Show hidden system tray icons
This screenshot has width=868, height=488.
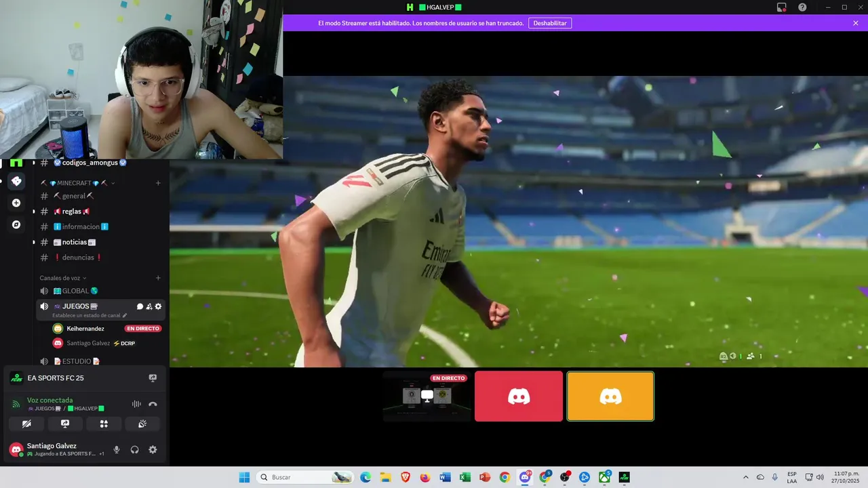tap(746, 477)
